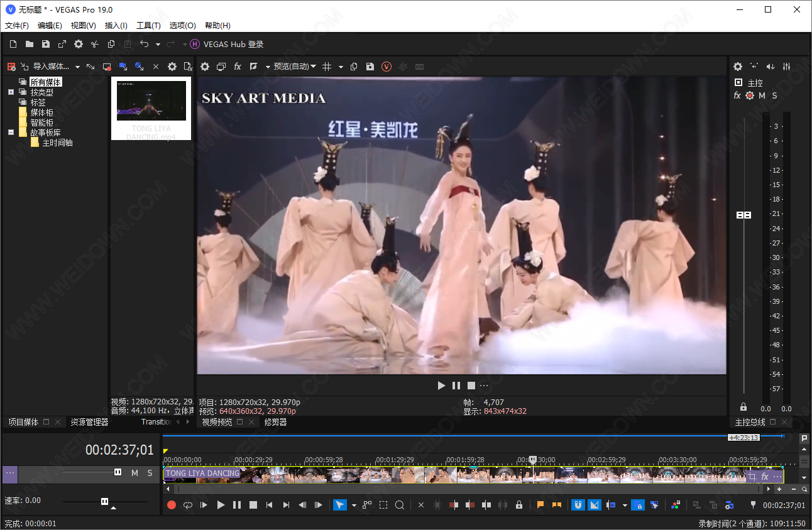Image resolution: width=812 pixels, height=530 pixels.
Task: Create a new project with the blank page icon
Action: coord(13,44)
